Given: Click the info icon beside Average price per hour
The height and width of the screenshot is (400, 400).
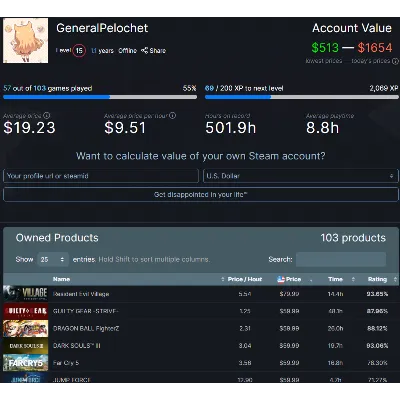Looking at the screenshot, I should tap(172, 115).
